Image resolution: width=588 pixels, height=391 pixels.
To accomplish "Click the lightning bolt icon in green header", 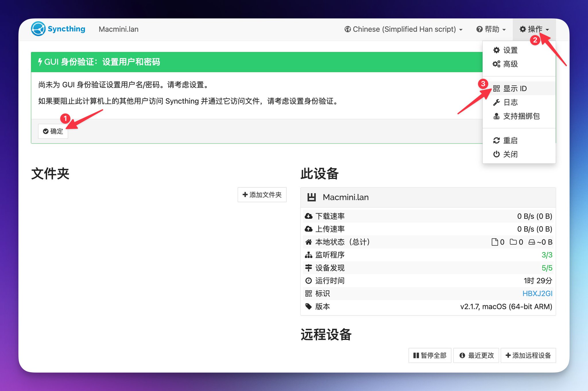I will [x=40, y=62].
